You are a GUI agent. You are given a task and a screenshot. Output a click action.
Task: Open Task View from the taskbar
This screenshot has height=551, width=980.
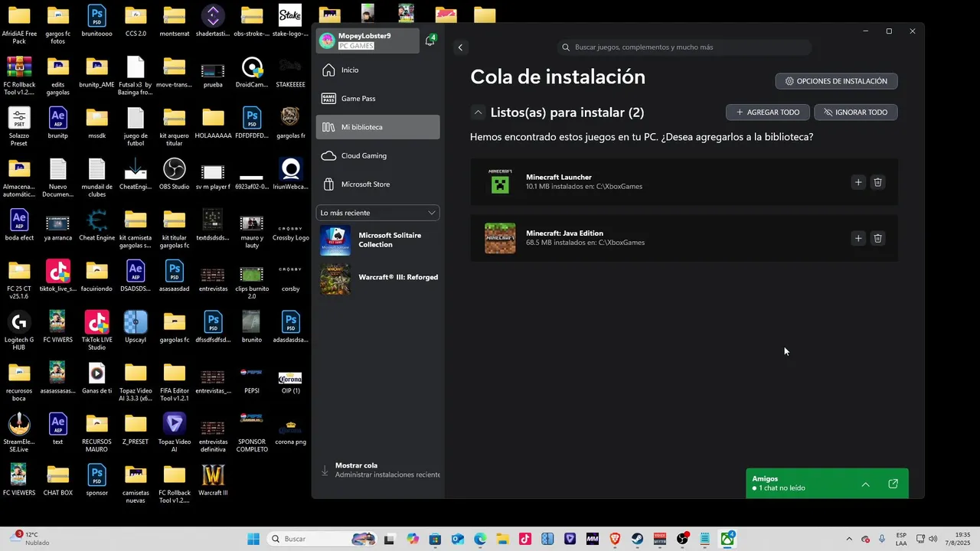coord(390,539)
